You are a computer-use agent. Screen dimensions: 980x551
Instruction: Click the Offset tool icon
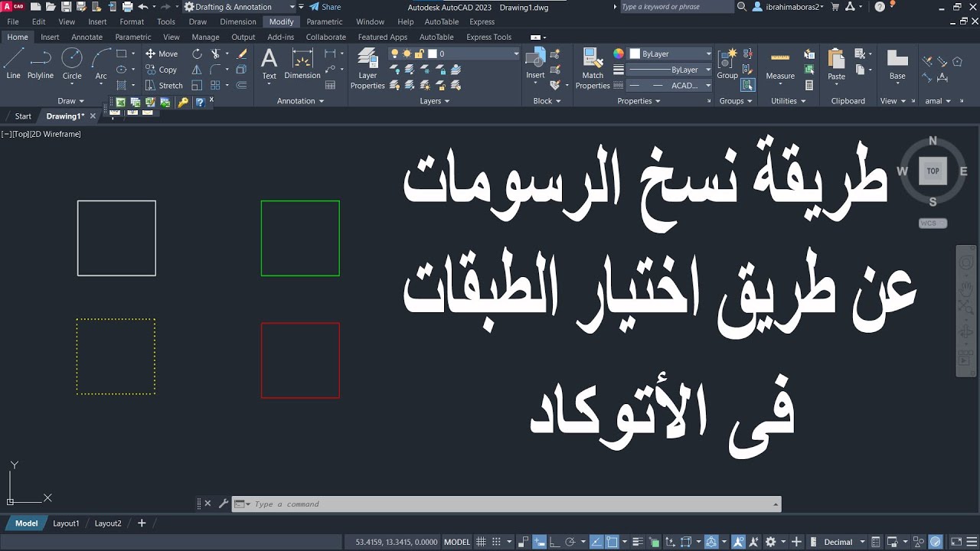[x=242, y=86]
